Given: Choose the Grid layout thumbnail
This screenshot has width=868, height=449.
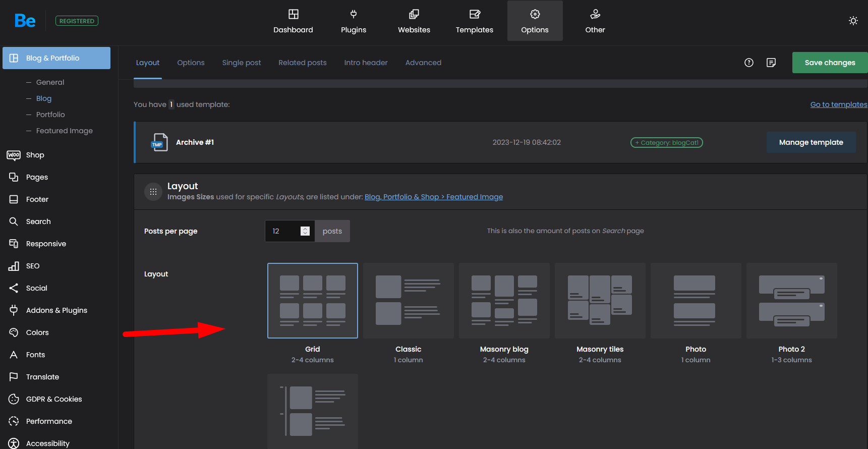Looking at the screenshot, I should click(313, 301).
